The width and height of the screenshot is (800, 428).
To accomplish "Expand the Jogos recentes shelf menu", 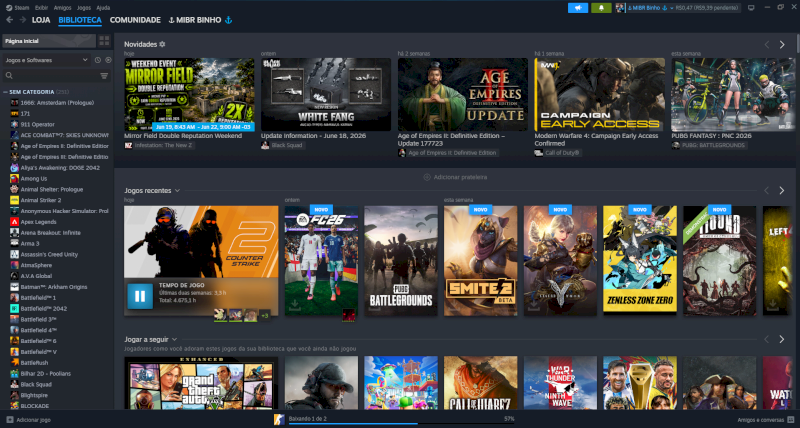I will [x=177, y=190].
